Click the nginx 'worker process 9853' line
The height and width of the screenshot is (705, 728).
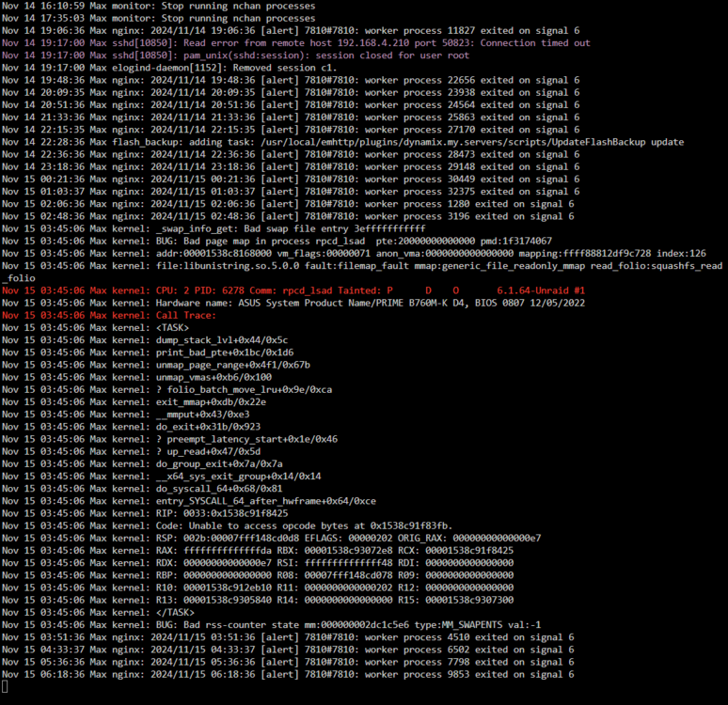pyautogui.click(x=288, y=674)
